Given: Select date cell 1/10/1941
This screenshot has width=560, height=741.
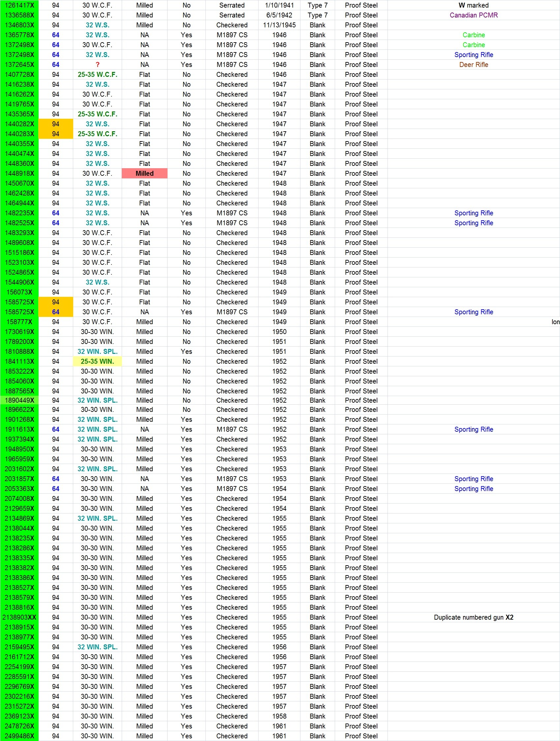Looking at the screenshot, I should (279, 5).
